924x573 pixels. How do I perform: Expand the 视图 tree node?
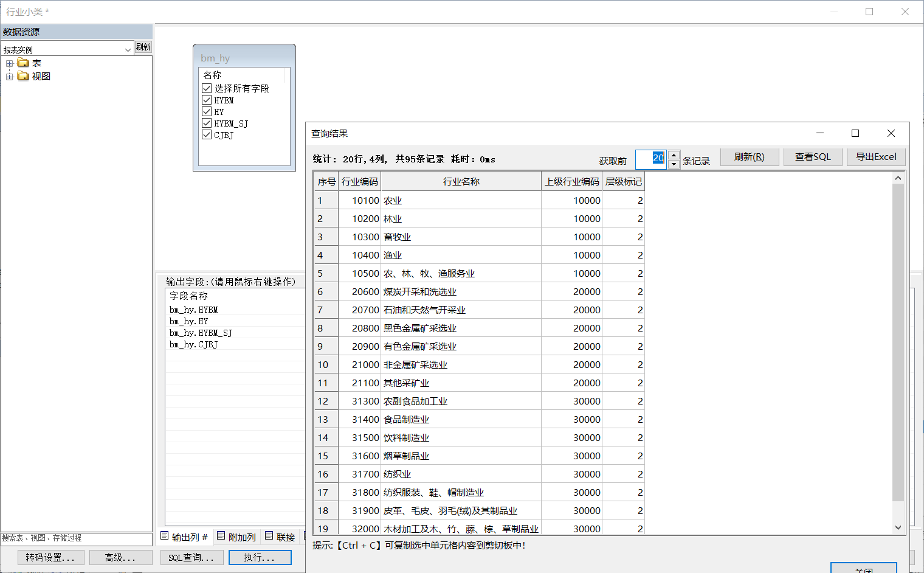click(x=9, y=77)
